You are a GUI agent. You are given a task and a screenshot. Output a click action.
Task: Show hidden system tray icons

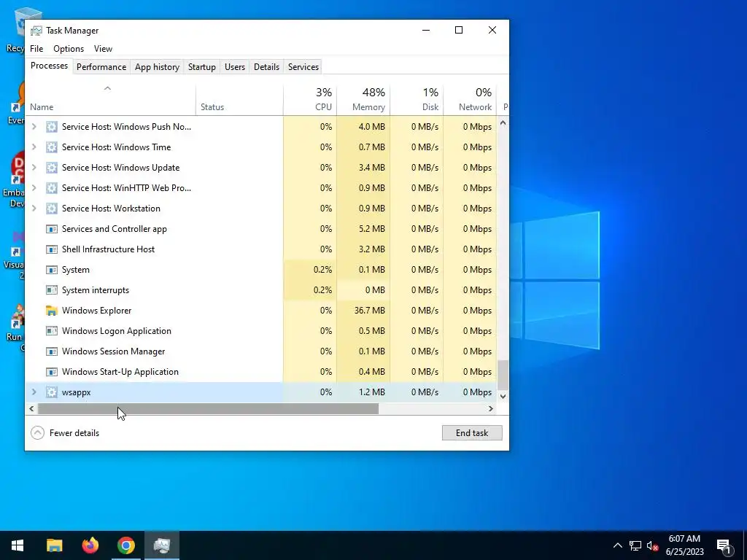(617, 545)
